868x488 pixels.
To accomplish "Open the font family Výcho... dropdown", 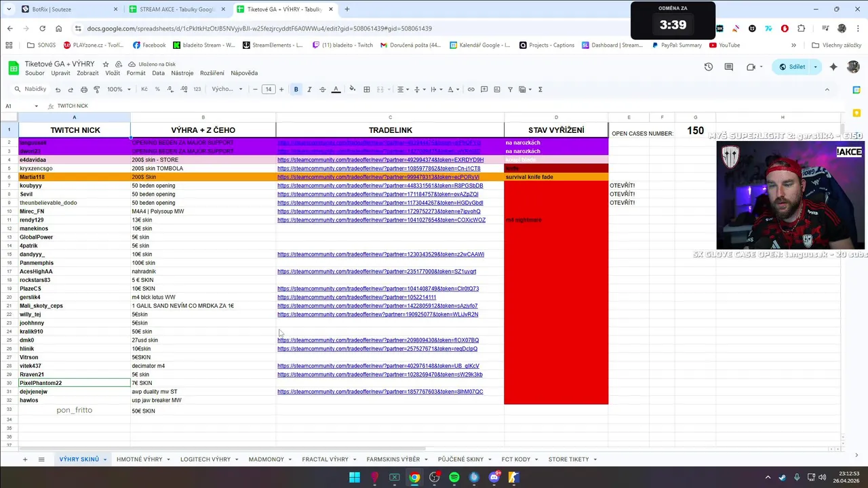I will pos(226,89).
